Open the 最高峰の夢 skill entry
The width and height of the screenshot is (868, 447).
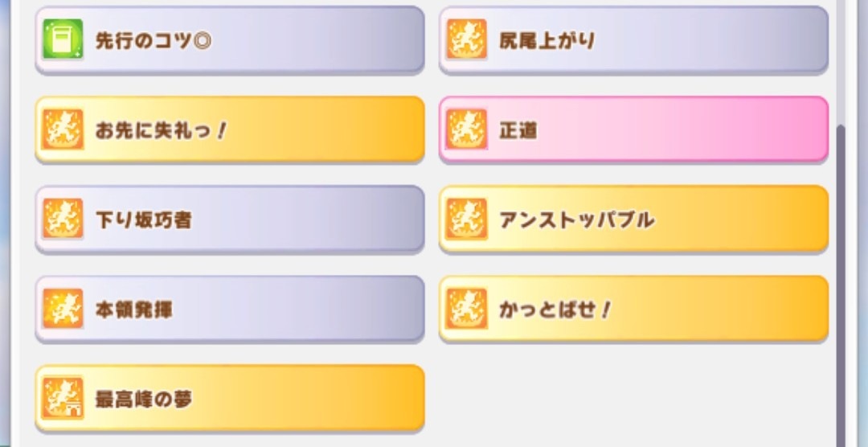(x=230, y=398)
